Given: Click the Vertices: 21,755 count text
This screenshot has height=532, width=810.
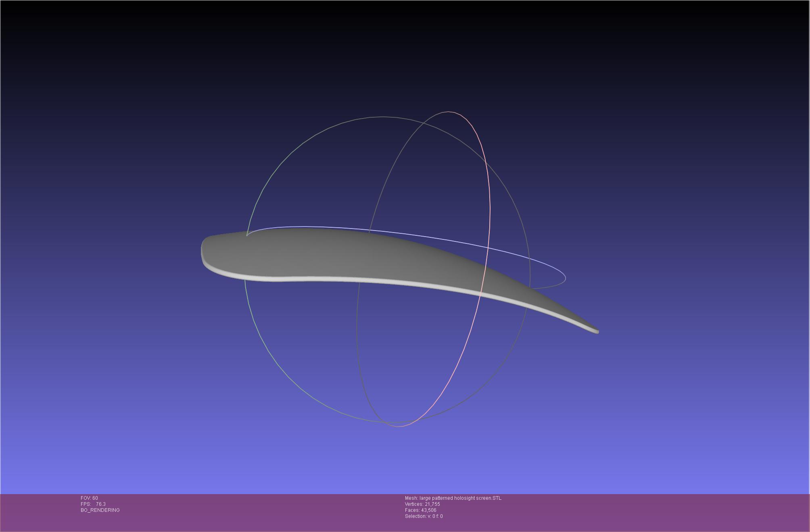Looking at the screenshot, I should (x=422, y=504).
